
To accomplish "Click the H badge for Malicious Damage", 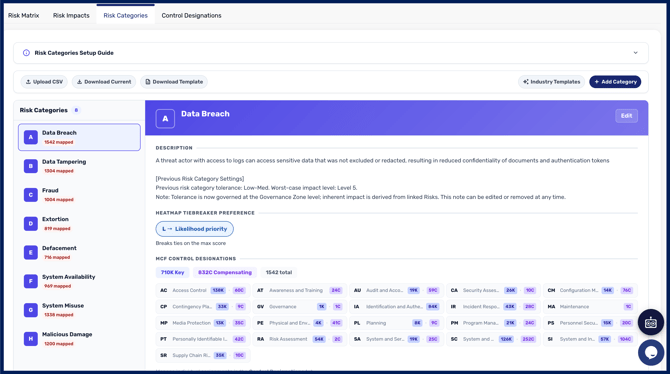I will (x=31, y=339).
